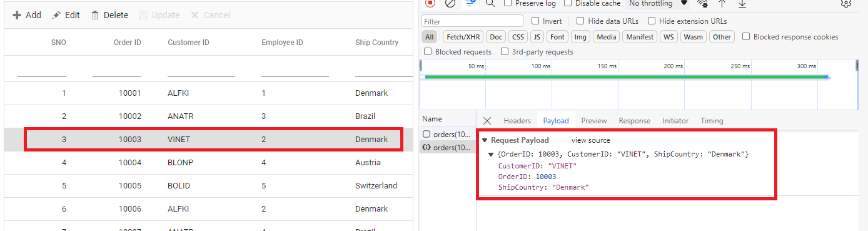Screen dimensions: 868x231
Task: Collapse the Request Payload section
Action: 485,140
